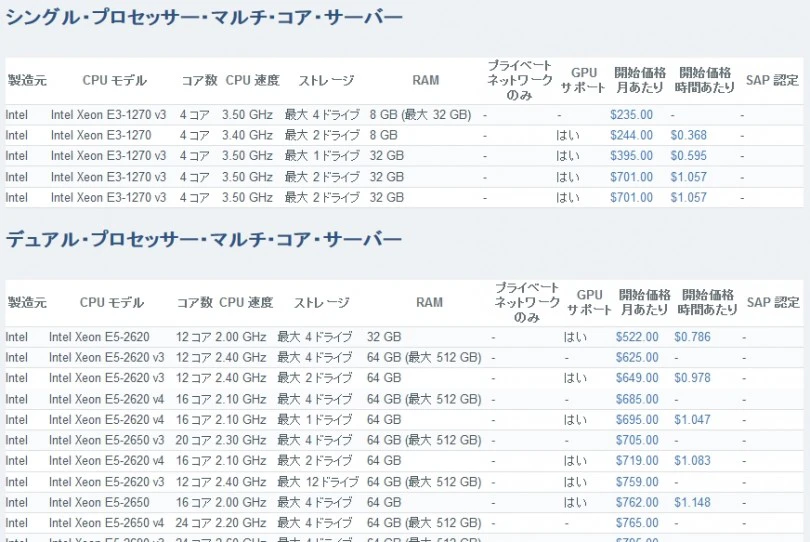Open the $625.00 monthly price link
Screen dimensions: 810x542
637,358
